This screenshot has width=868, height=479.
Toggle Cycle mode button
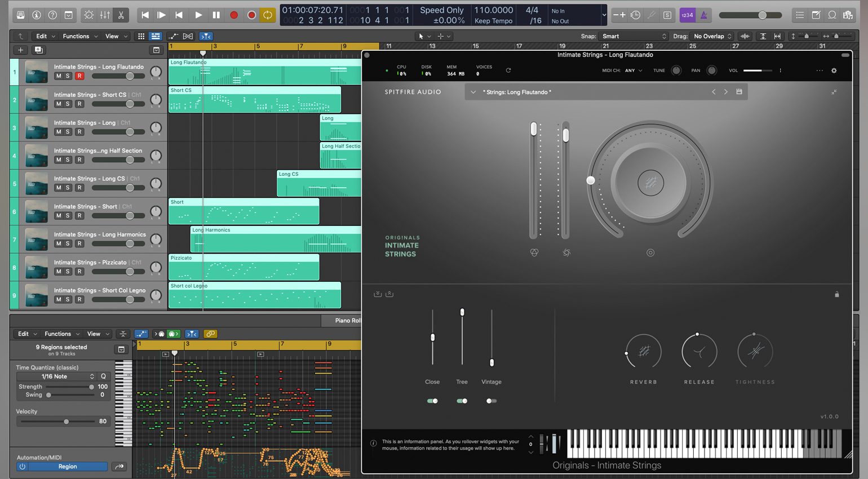coord(268,15)
